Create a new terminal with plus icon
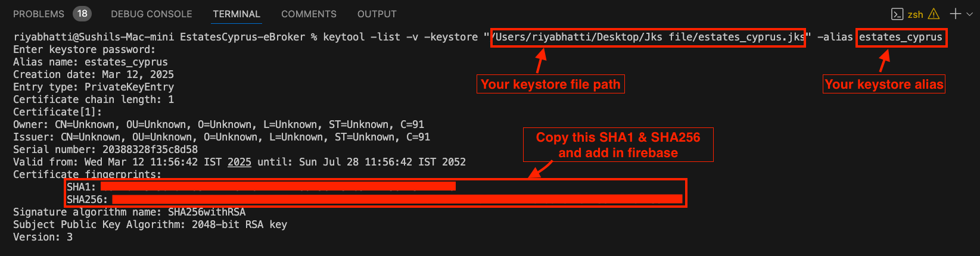Image resolution: width=980 pixels, height=256 pixels. click(x=956, y=13)
